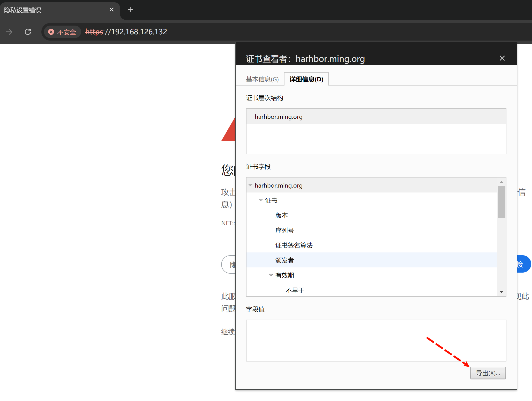The width and height of the screenshot is (532, 401).
Task: Select the 序列号 certificate field
Action: (284, 230)
